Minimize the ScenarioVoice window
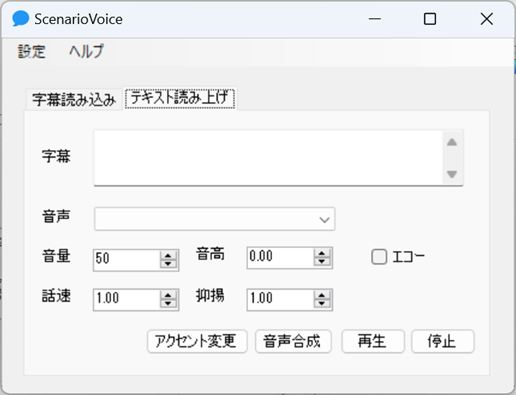Viewport: 516px width, 395px height. (375, 19)
